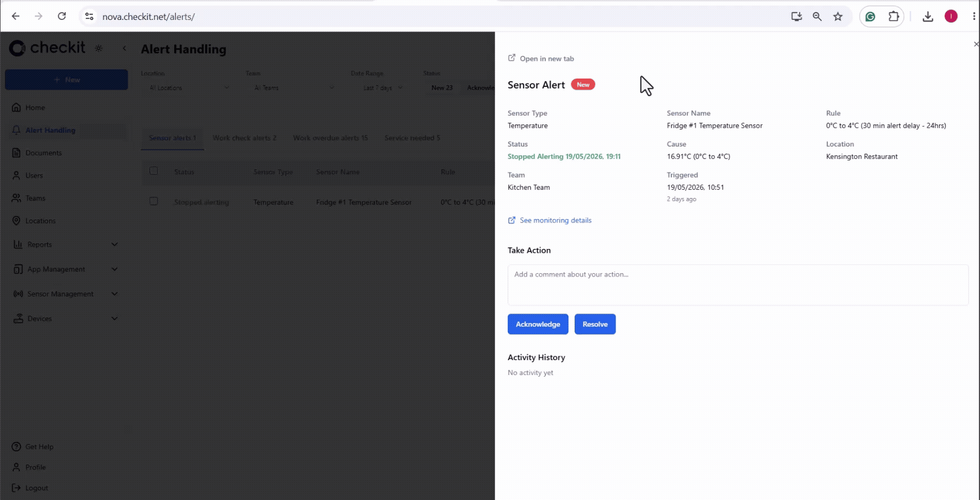980x500 pixels.
Task: Click the Kensington Restaurant location value
Action: pyautogui.click(x=862, y=157)
